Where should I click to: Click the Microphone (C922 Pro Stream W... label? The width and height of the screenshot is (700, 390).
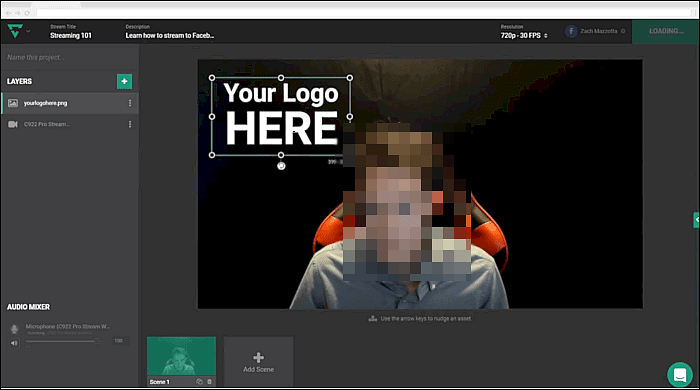67,327
